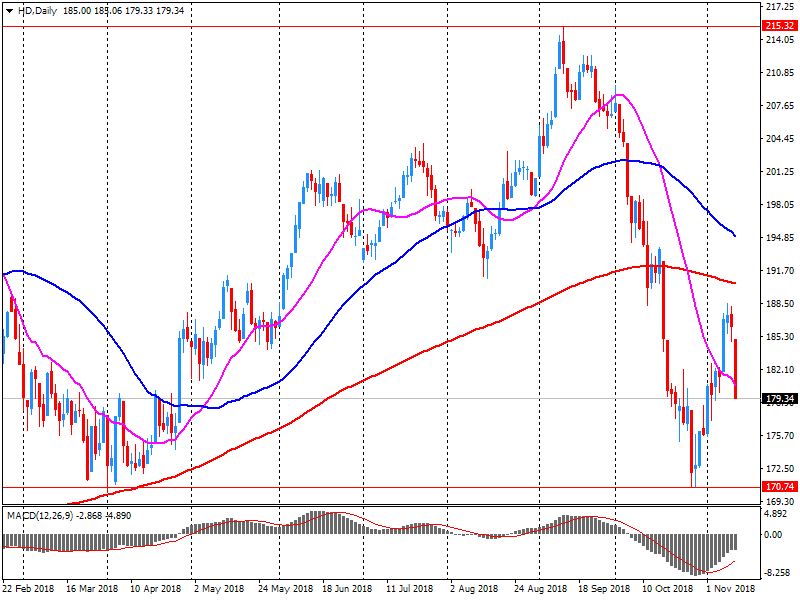Select the 214.05 price scale value
Viewport: 800px width, 600px height.
point(780,40)
